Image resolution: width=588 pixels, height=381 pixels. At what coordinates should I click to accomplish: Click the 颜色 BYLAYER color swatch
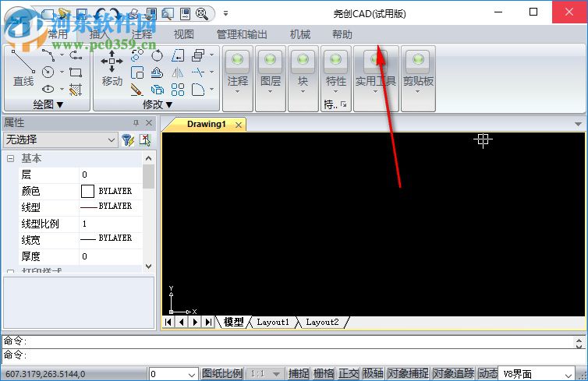[x=87, y=191]
